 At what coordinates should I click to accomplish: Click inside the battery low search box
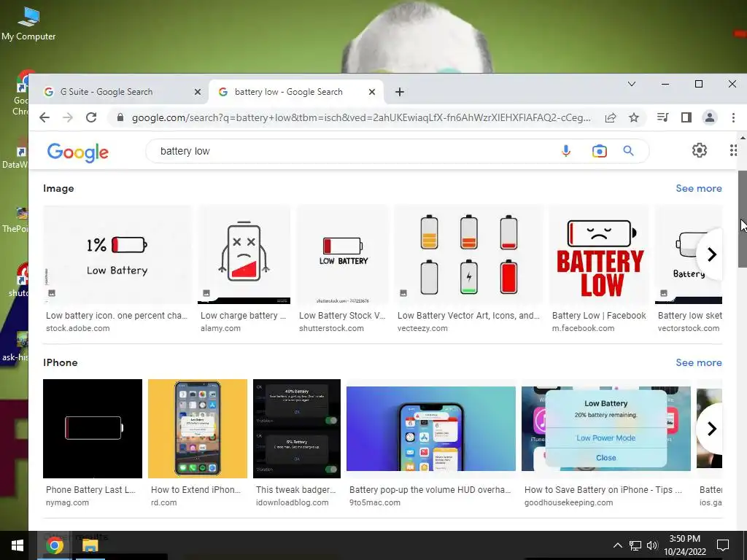[x=352, y=151]
